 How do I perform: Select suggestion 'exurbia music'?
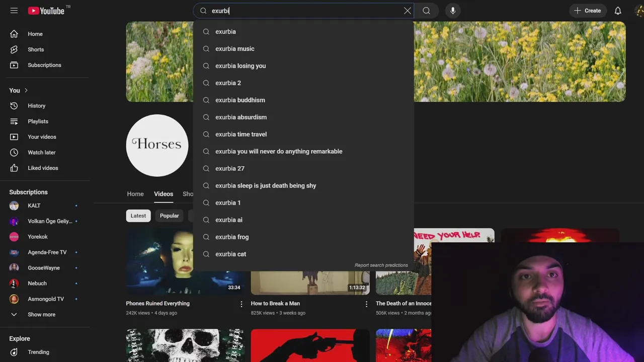coord(303,49)
